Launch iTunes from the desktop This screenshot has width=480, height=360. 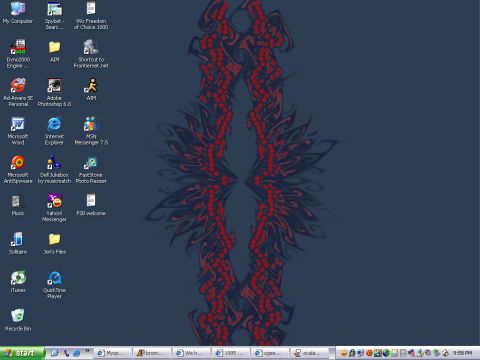(x=18, y=282)
